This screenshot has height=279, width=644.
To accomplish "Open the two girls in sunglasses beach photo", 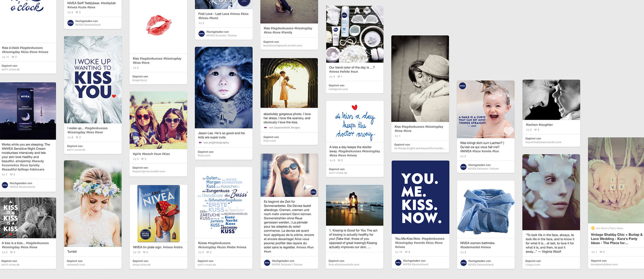I will pyautogui.click(x=158, y=120).
